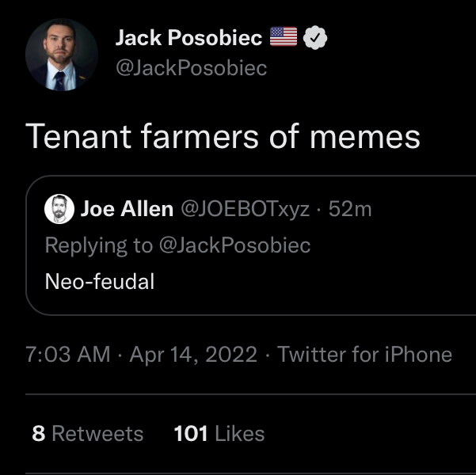The width and height of the screenshot is (476, 475).
Task: Click the Apr 14, 2022 date
Action: (193, 354)
